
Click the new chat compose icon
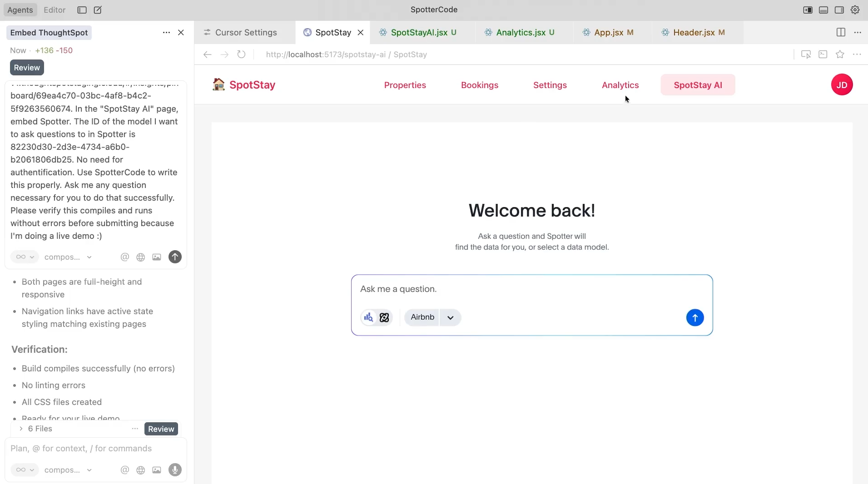(x=98, y=10)
